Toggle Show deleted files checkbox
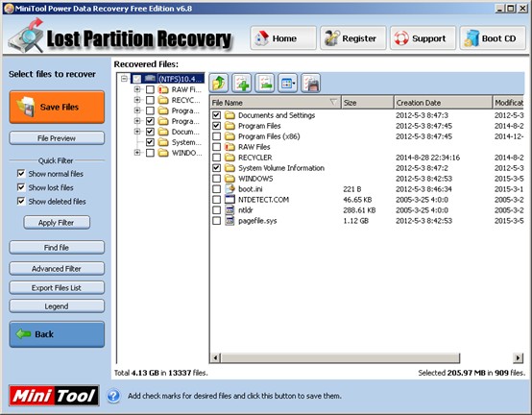 pyautogui.click(x=21, y=201)
